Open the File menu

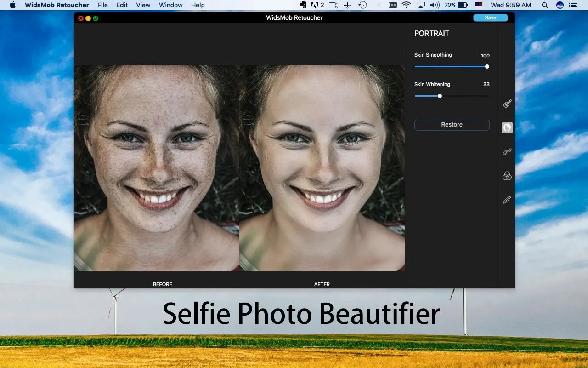tap(102, 5)
